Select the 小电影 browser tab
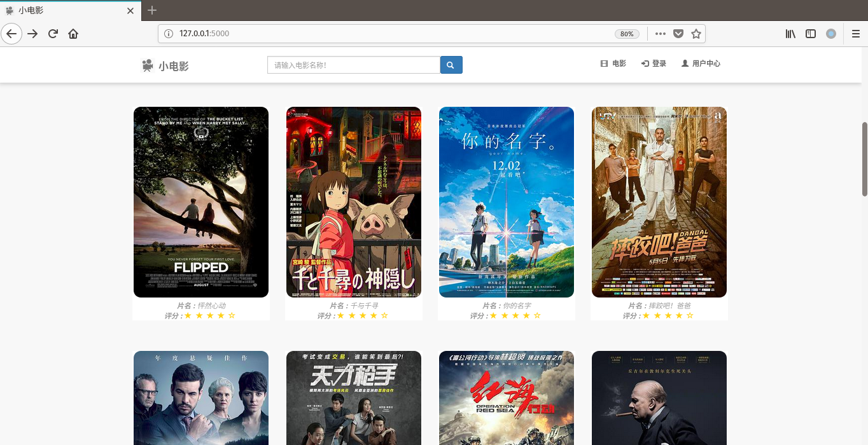This screenshot has width=868, height=445. pyautogui.click(x=71, y=11)
